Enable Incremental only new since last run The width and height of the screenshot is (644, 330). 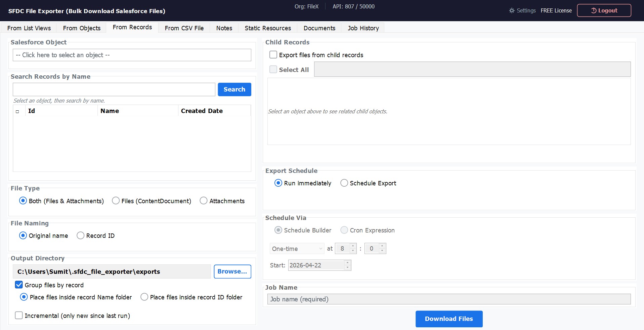pos(19,315)
